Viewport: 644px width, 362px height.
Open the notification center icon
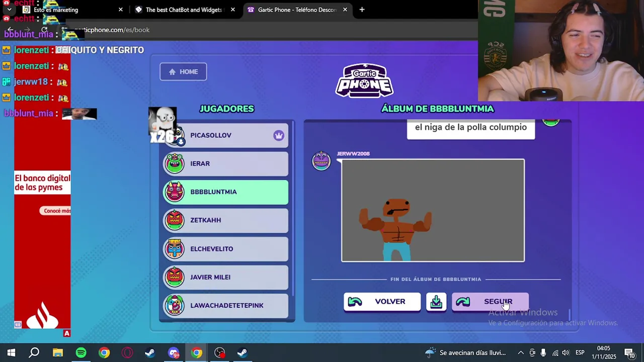(x=629, y=352)
